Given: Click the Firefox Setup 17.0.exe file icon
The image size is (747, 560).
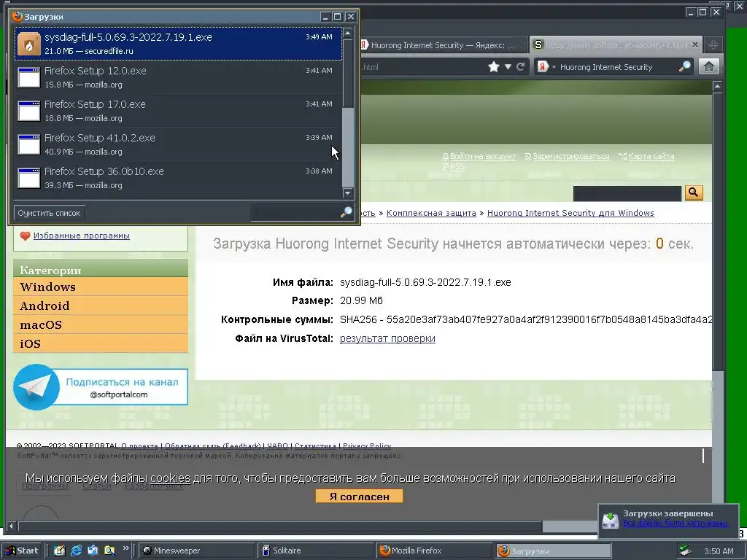Looking at the screenshot, I should [28, 111].
